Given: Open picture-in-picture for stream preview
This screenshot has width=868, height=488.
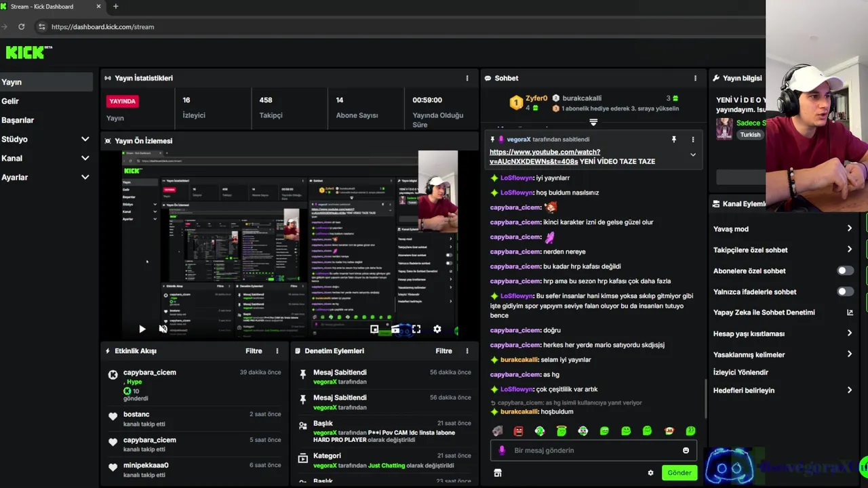Looking at the screenshot, I should click(374, 329).
